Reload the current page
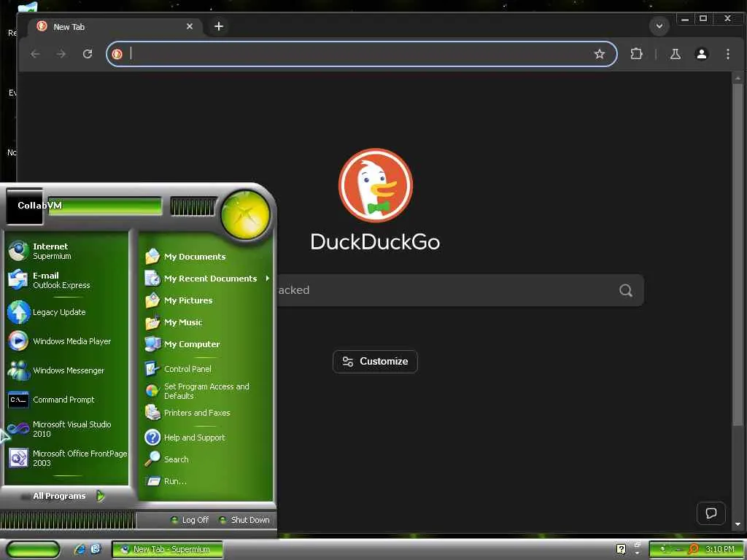The width and height of the screenshot is (747, 560). click(88, 54)
